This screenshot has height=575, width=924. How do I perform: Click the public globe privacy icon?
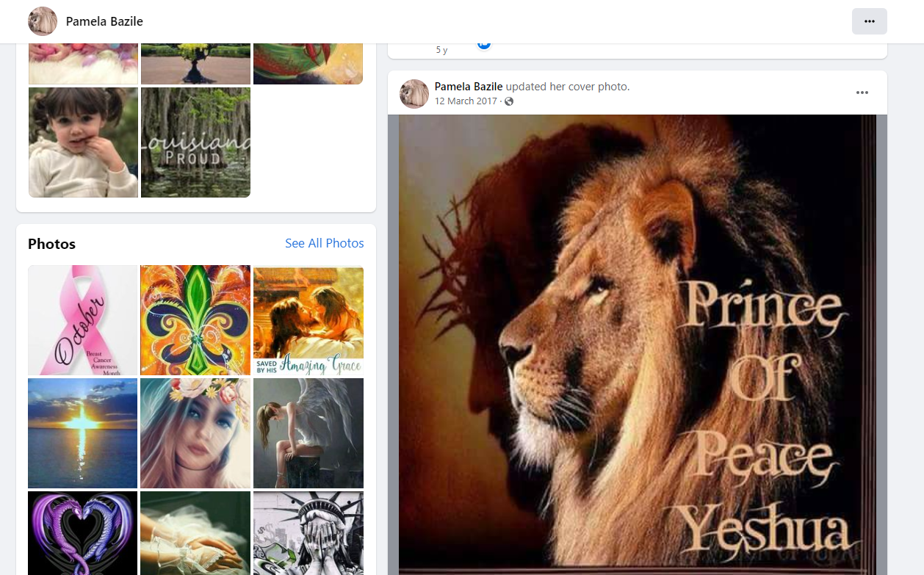pos(509,101)
